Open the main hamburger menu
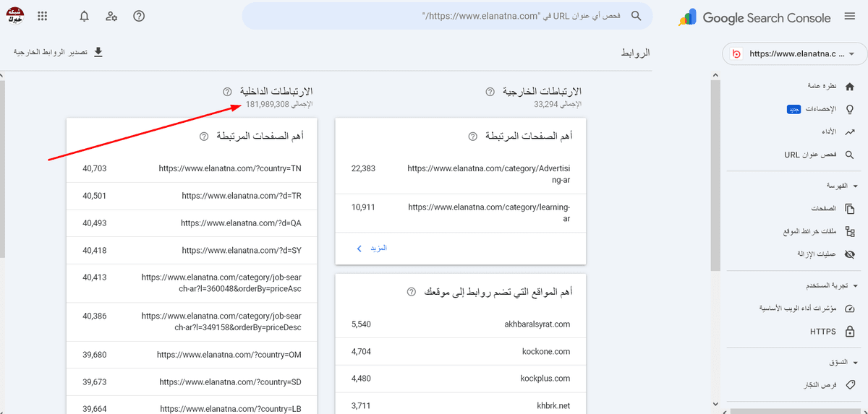868x414 pixels. coord(848,17)
